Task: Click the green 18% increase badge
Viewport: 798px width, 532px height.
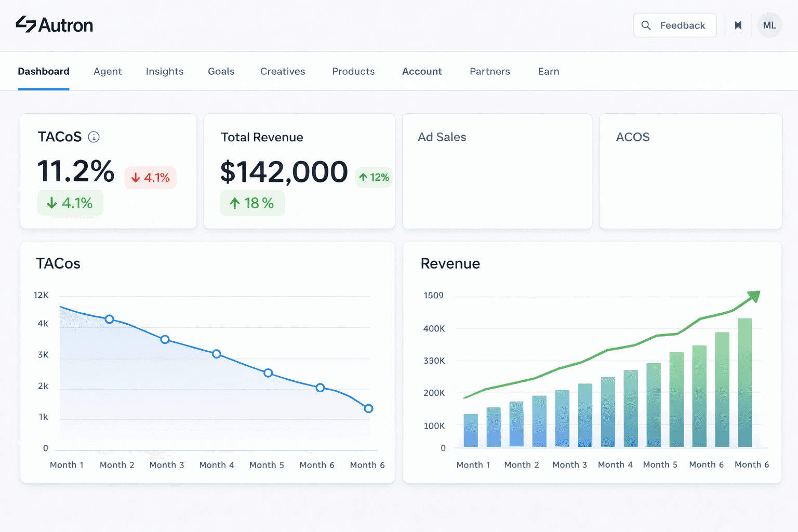Action: point(252,203)
